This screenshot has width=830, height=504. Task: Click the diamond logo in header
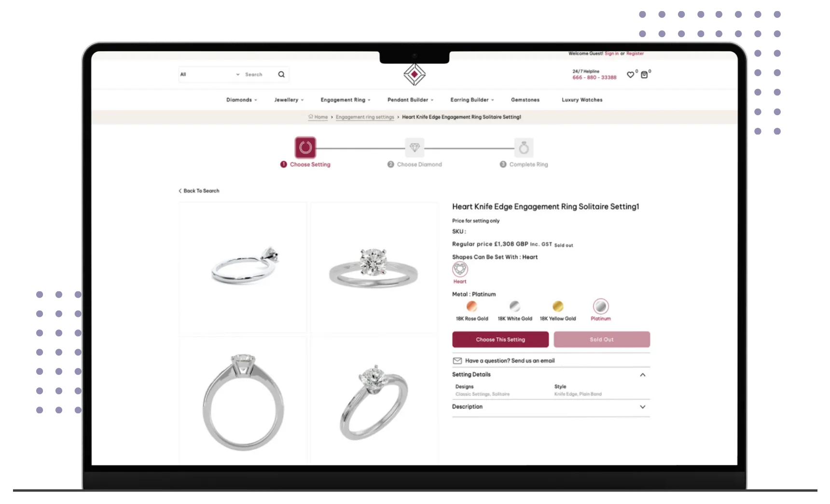[414, 74]
